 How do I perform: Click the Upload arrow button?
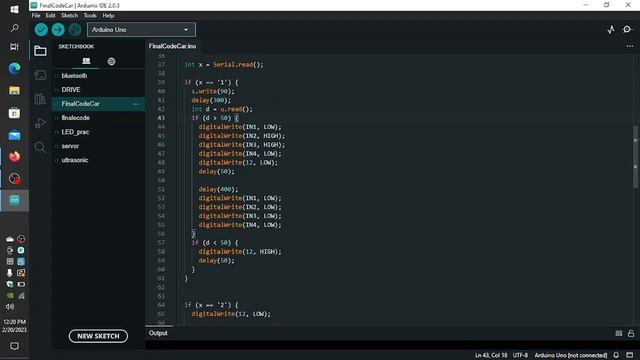point(58,29)
